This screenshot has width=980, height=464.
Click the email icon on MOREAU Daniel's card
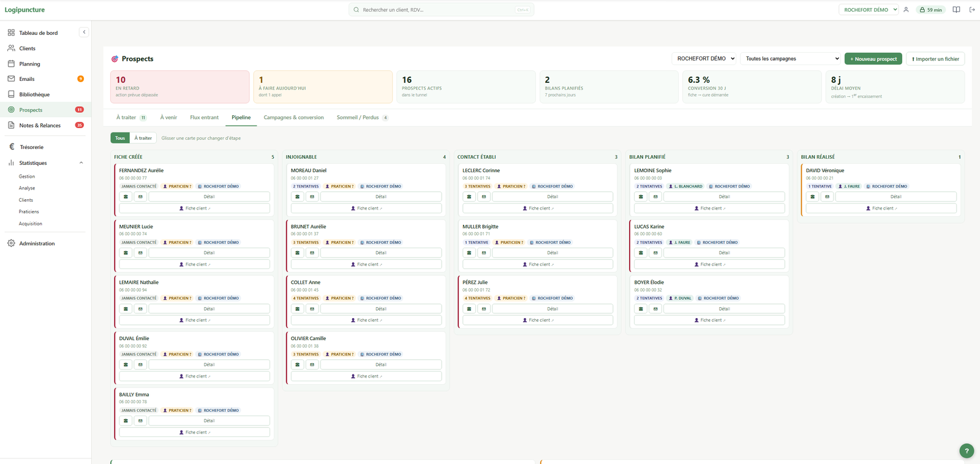[x=312, y=197]
